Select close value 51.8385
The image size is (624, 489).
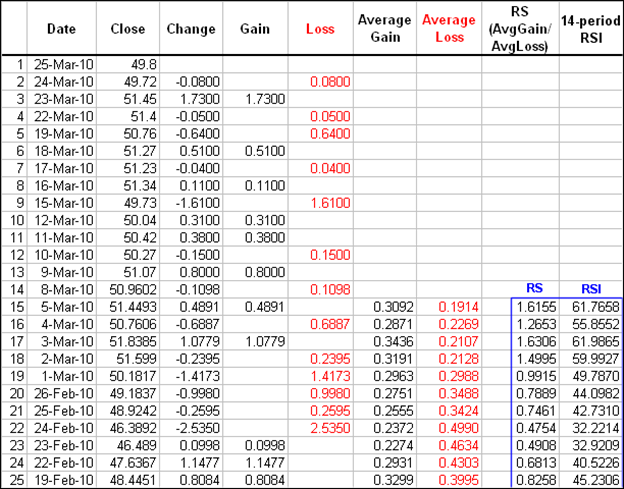pyautogui.click(x=133, y=341)
